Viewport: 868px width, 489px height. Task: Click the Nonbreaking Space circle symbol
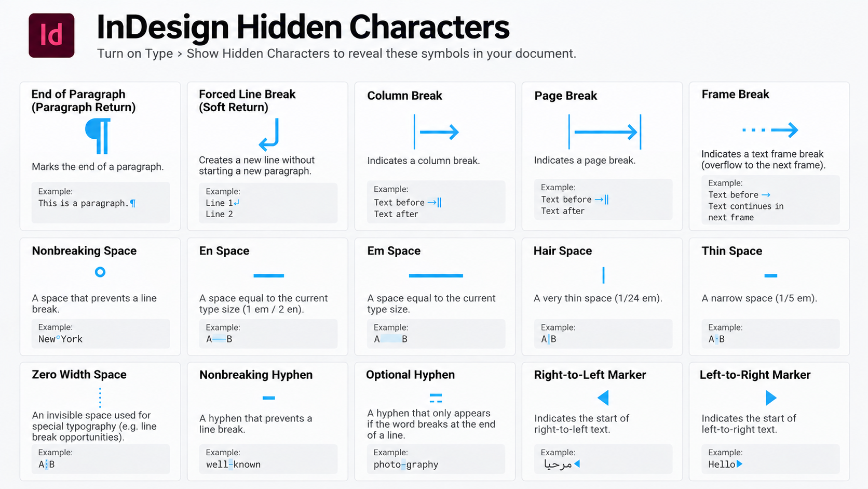coord(100,272)
